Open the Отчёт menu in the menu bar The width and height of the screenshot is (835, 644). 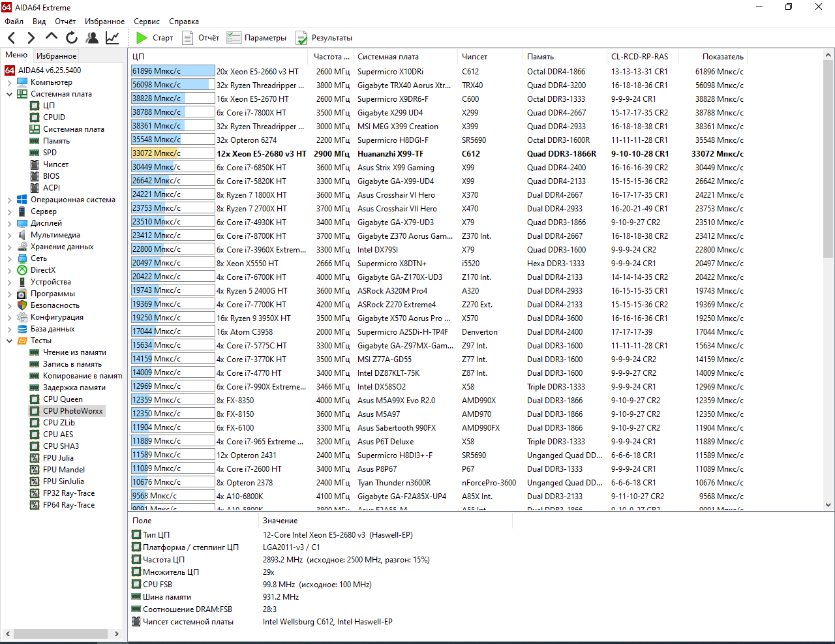[65, 22]
